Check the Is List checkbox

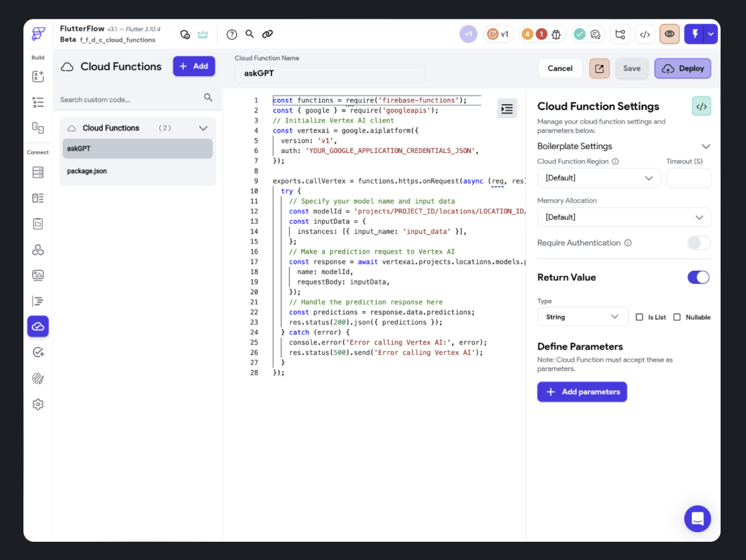point(639,317)
